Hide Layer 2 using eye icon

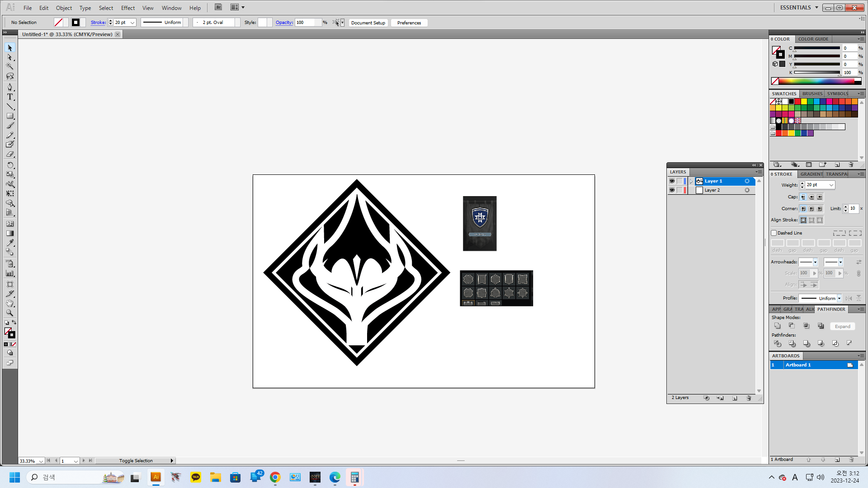point(672,190)
